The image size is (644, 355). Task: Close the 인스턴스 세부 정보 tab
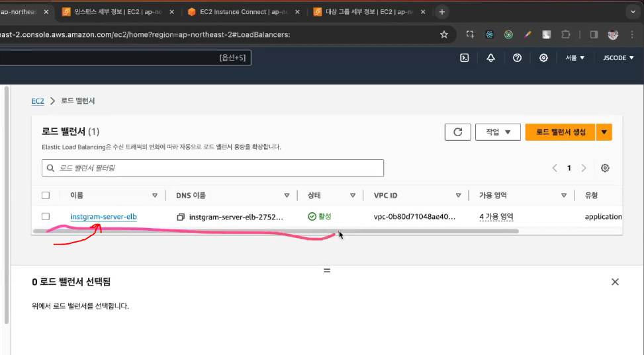pyautogui.click(x=171, y=12)
